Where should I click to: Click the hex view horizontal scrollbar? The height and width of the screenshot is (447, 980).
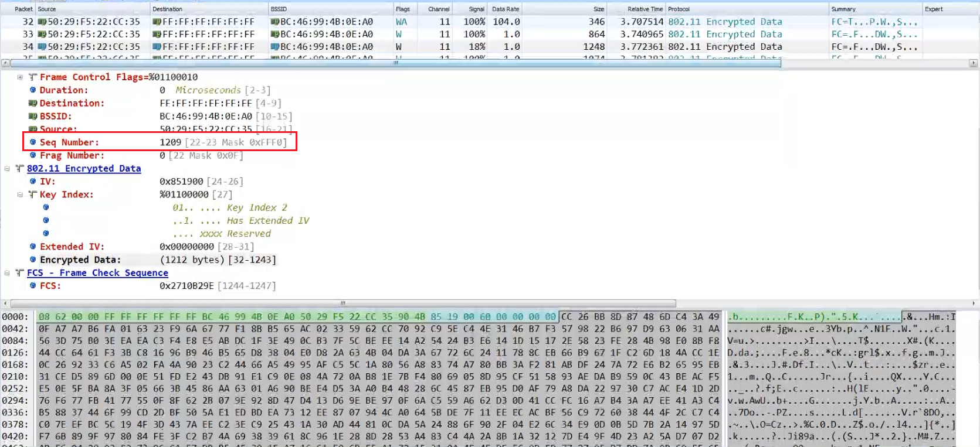coord(343,303)
